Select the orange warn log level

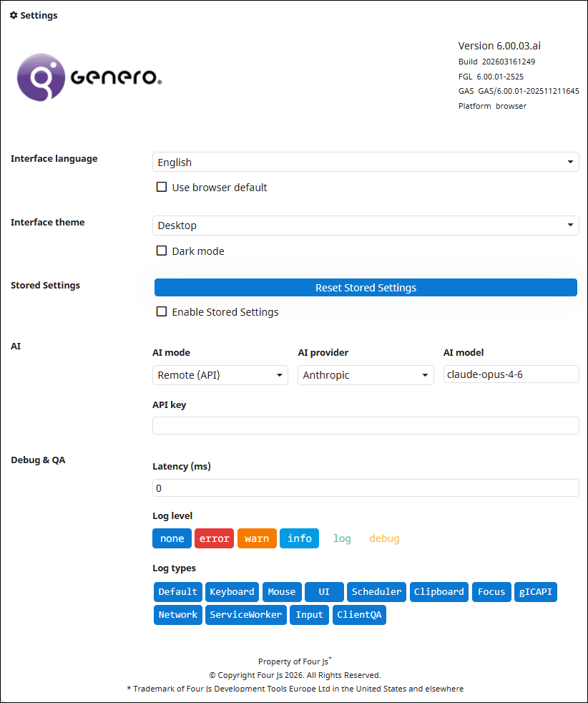[x=257, y=538]
